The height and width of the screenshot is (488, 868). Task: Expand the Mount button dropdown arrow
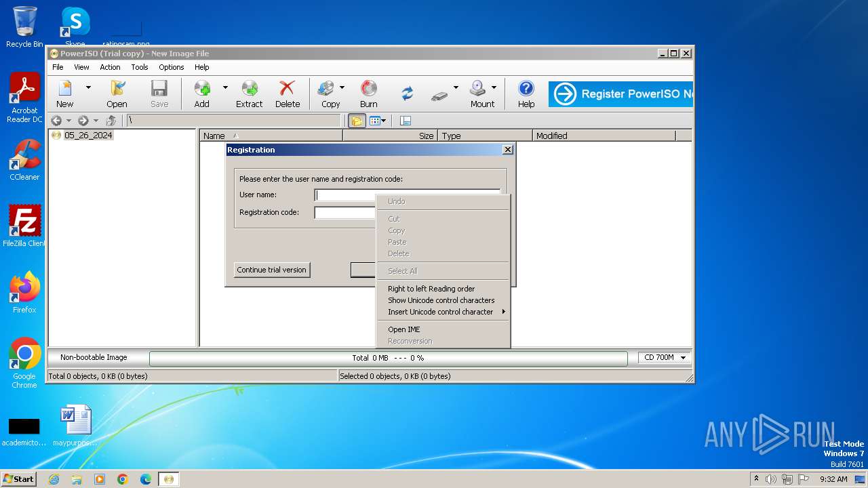(x=494, y=87)
